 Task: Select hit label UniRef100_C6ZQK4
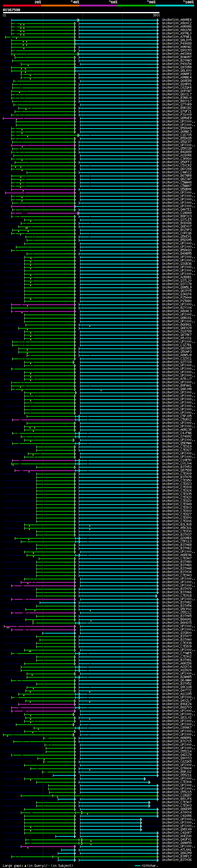177,88
